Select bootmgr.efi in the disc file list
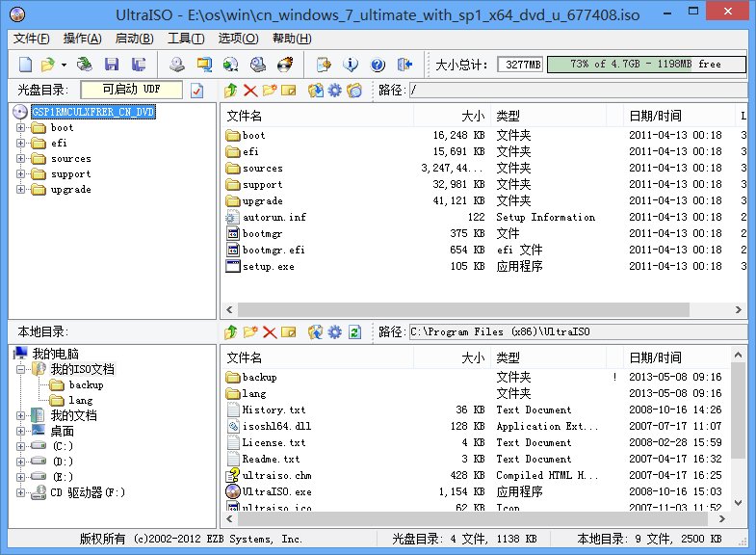 (274, 250)
